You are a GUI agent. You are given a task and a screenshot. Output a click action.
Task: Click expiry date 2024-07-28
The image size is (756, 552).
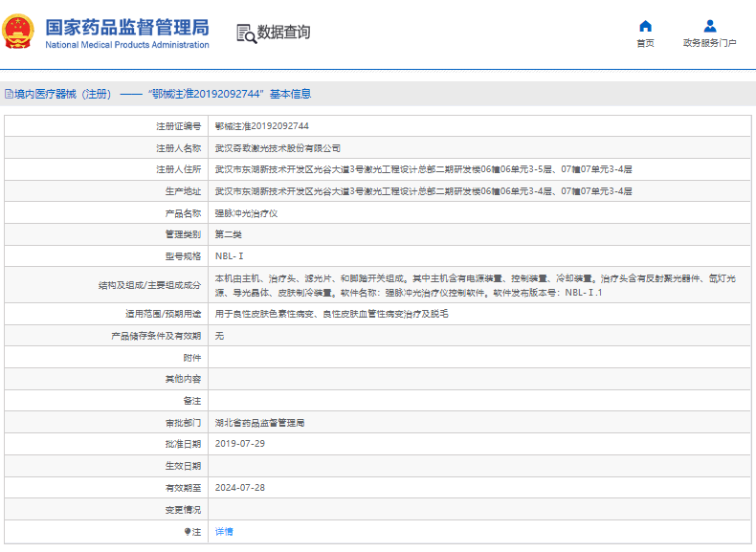tap(239, 487)
